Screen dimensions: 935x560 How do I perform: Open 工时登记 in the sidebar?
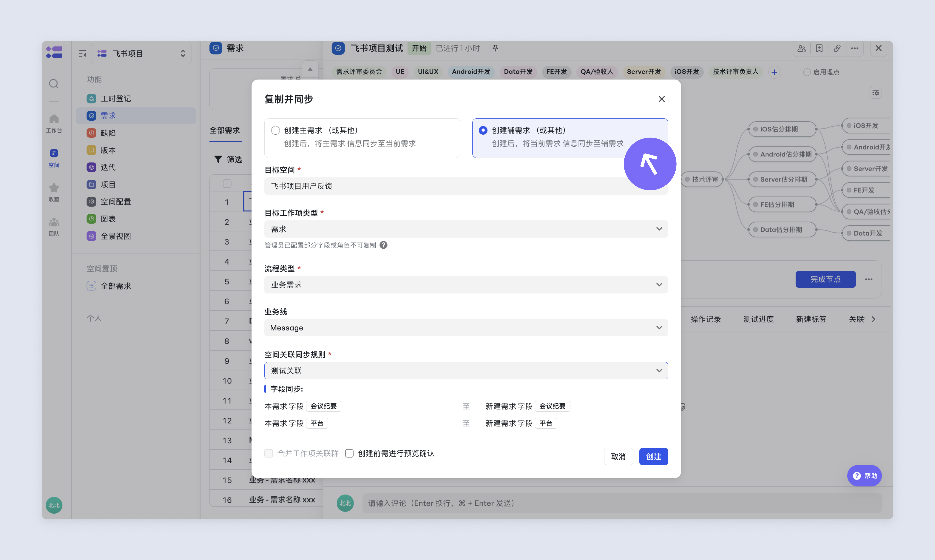(136, 99)
